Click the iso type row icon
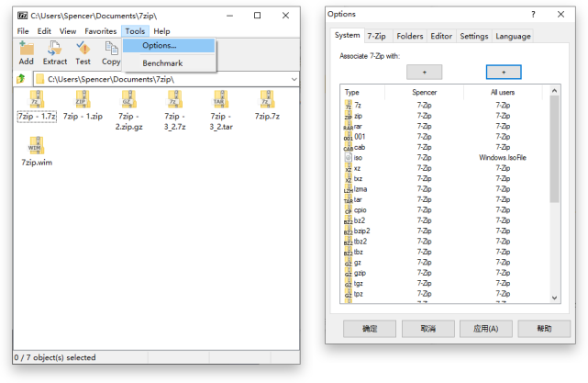The width and height of the screenshot is (588, 383). pyautogui.click(x=349, y=157)
